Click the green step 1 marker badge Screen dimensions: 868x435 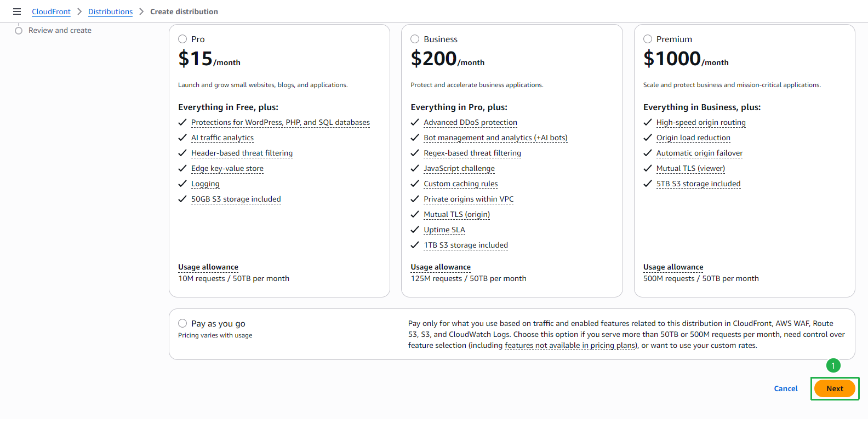click(x=833, y=365)
